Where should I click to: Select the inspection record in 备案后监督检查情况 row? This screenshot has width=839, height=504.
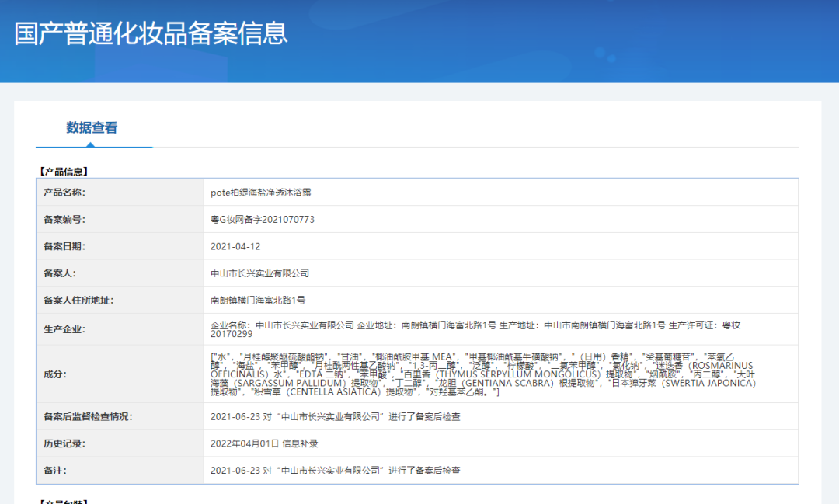coord(336,417)
